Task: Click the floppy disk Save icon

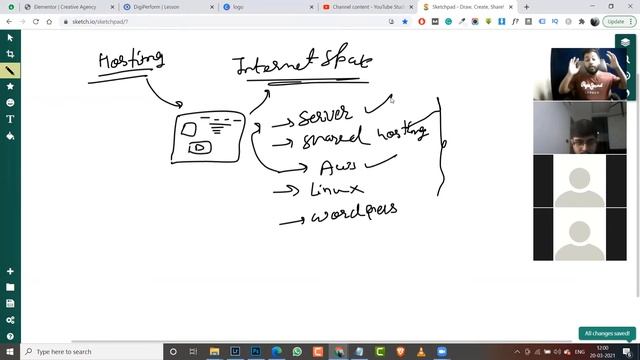Action: 10,303
